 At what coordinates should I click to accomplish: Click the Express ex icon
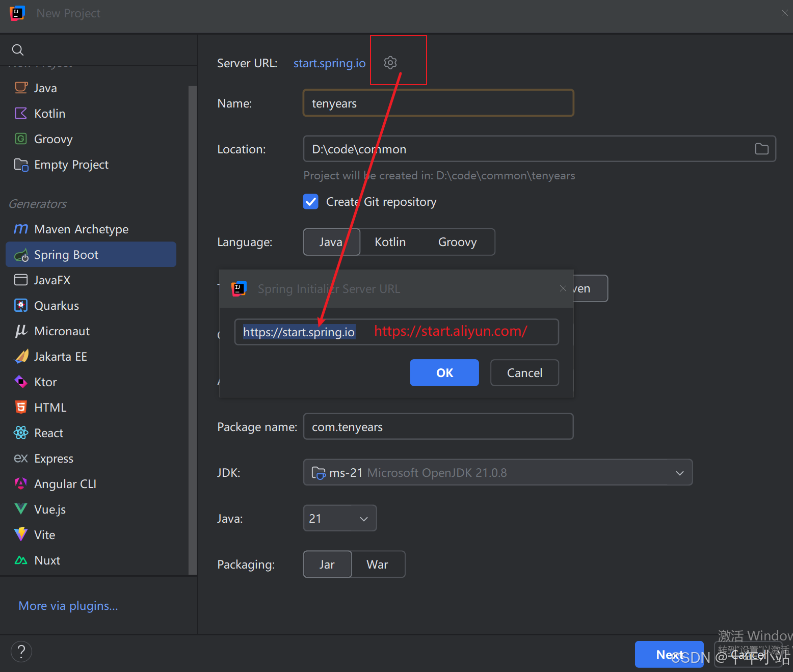click(21, 458)
